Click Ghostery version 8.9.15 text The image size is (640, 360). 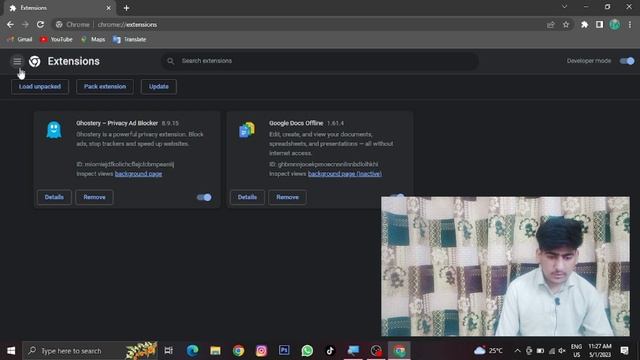[x=170, y=123]
